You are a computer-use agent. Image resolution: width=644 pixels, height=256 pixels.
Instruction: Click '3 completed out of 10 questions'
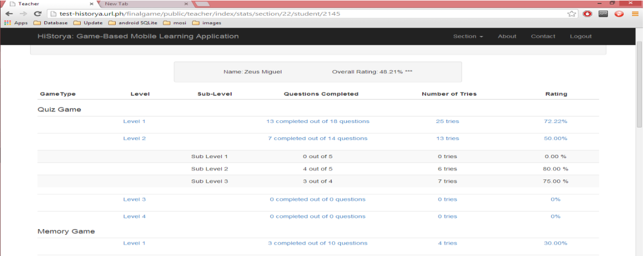pos(317,243)
